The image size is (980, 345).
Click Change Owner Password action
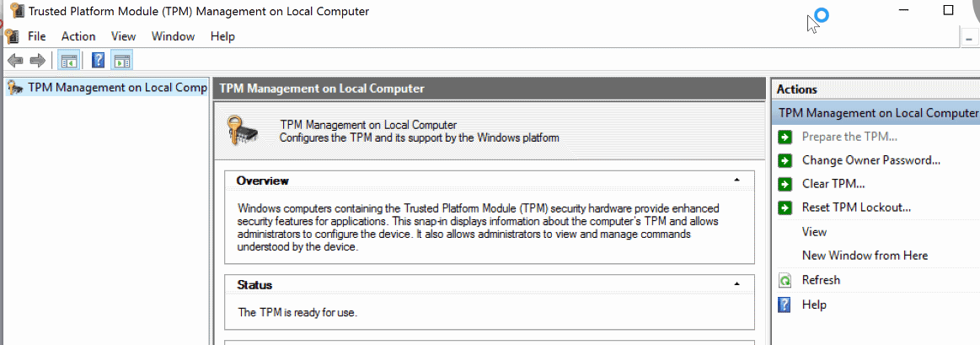(871, 160)
